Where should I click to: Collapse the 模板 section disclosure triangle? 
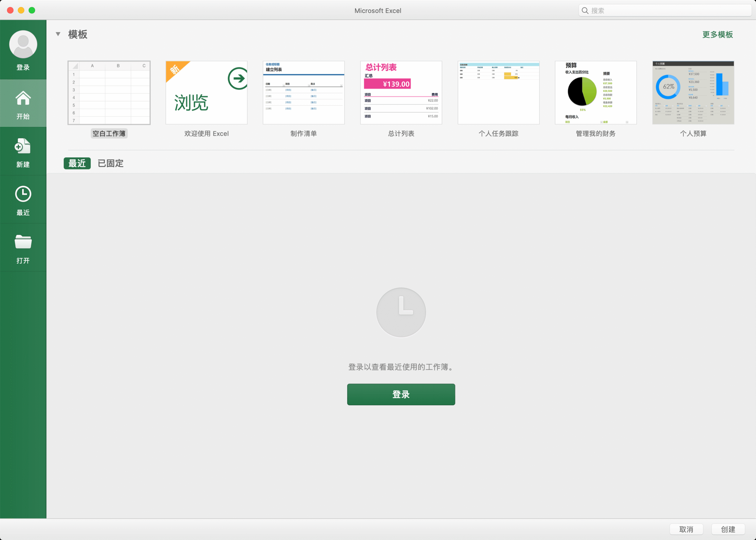pyautogui.click(x=58, y=34)
